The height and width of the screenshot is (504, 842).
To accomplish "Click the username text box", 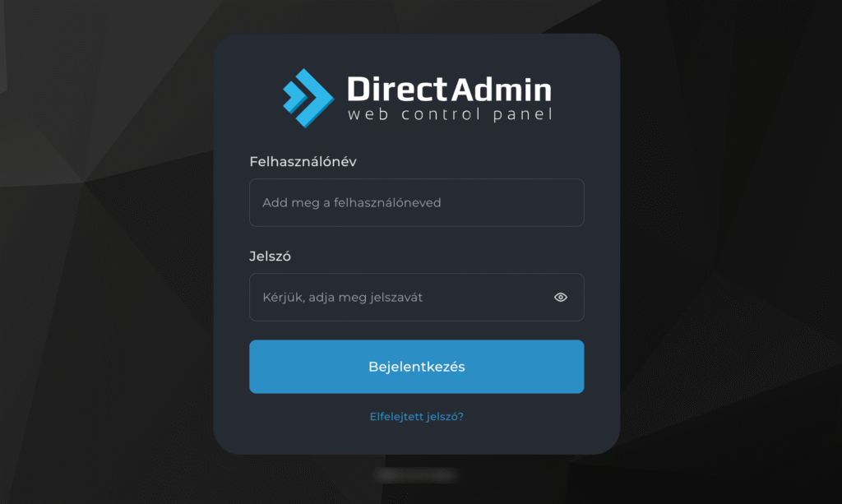I will (417, 202).
